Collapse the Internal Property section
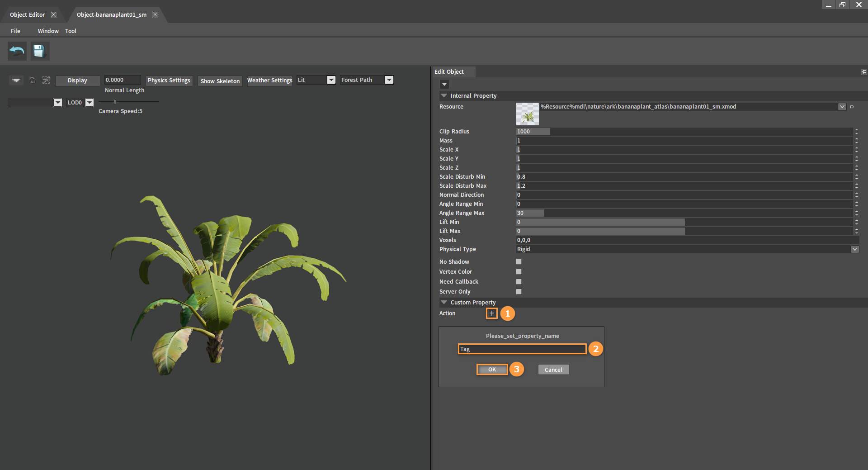This screenshot has height=470, width=868. coord(444,96)
